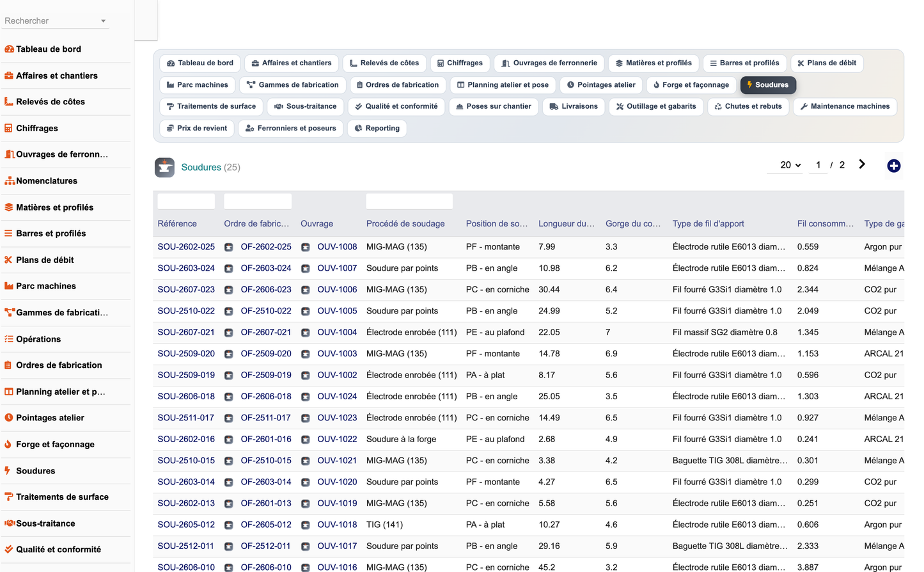Click the Matières et profilés layers icon in sidebar

pyautogui.click(x=9, y=207)
